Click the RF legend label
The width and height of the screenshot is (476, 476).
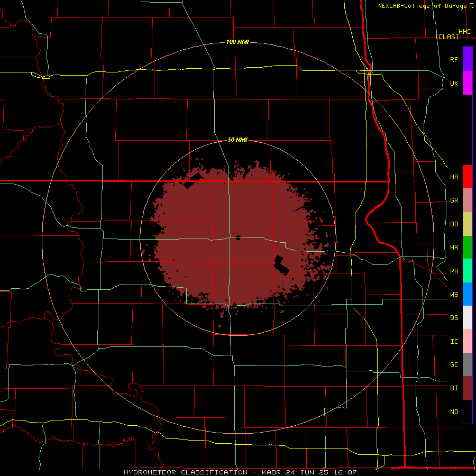tap(454, 59)
